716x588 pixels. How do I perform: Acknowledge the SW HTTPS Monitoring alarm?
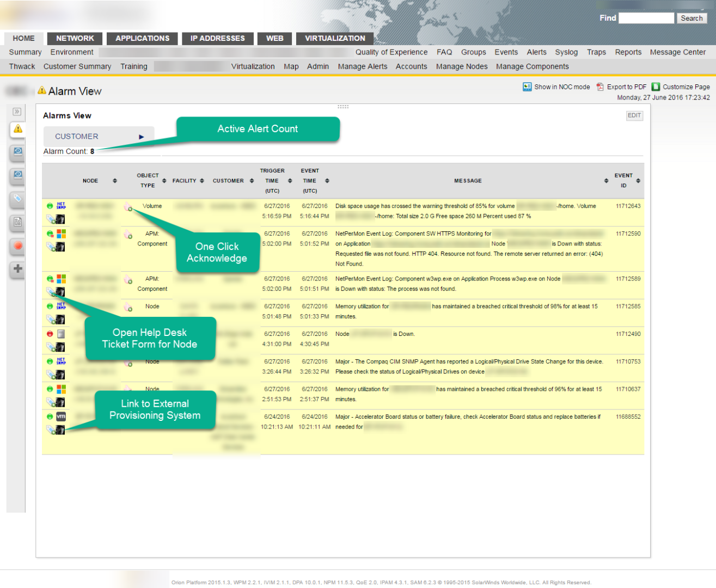[128, 235]
